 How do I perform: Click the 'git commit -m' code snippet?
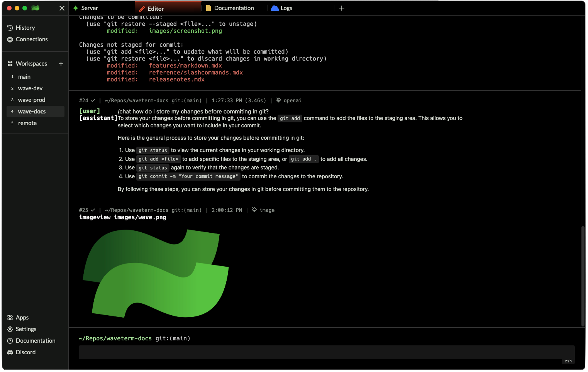[x=188, y=176]
